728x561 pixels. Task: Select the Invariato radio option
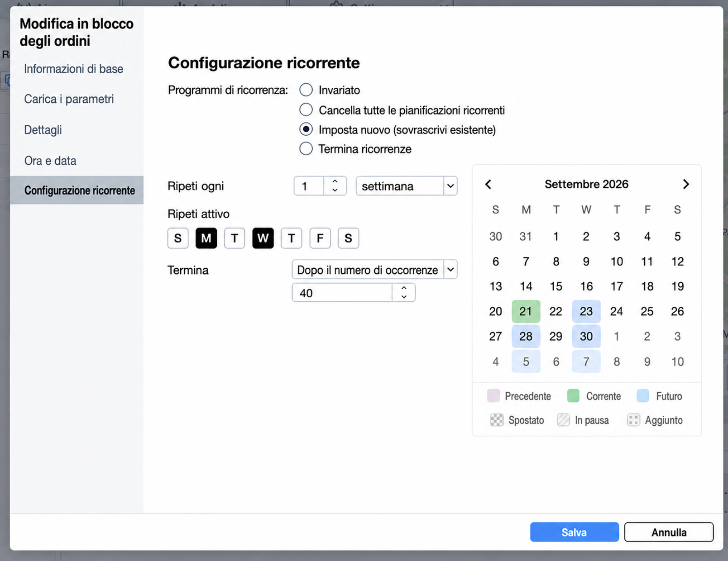306,90
